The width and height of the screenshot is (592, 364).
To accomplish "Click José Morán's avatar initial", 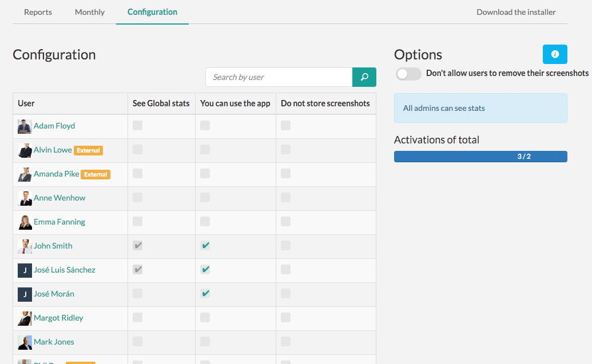I will [x=23, y=294].
